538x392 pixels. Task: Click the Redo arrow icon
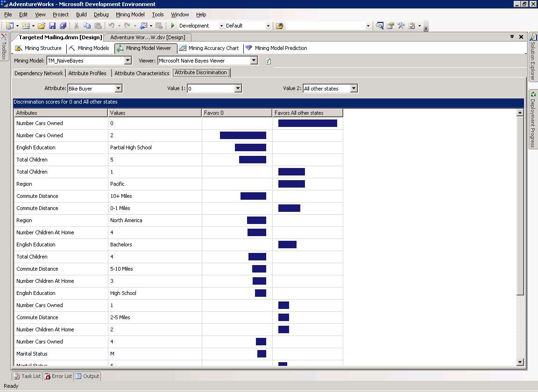pyautogui.click(x=127, y=26)
